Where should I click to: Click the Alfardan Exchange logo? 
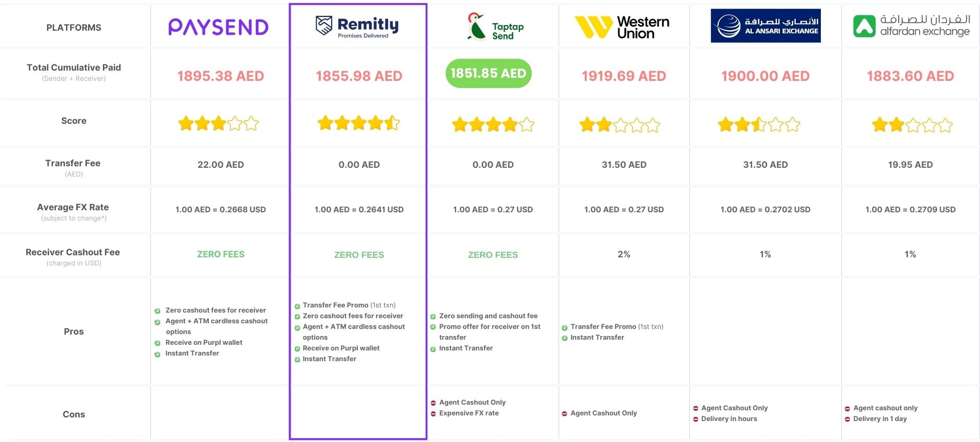[x=911, y=26]
